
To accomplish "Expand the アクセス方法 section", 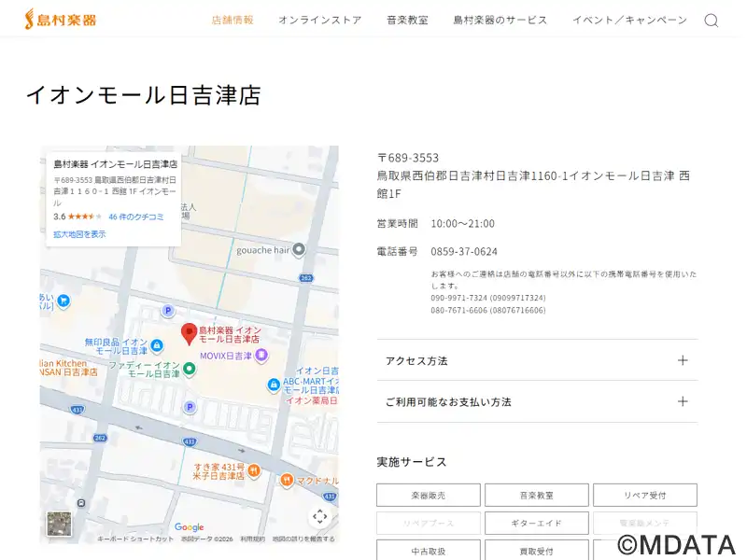I will point(537,360).
